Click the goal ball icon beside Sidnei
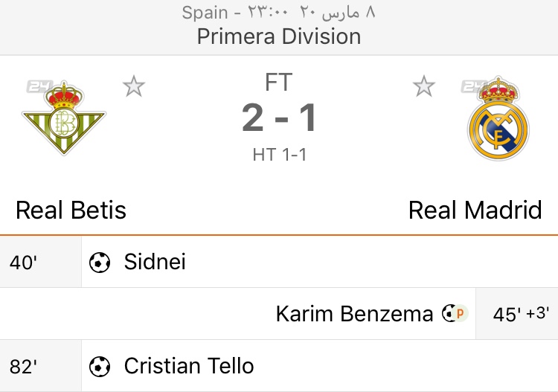 click(100, 262)
